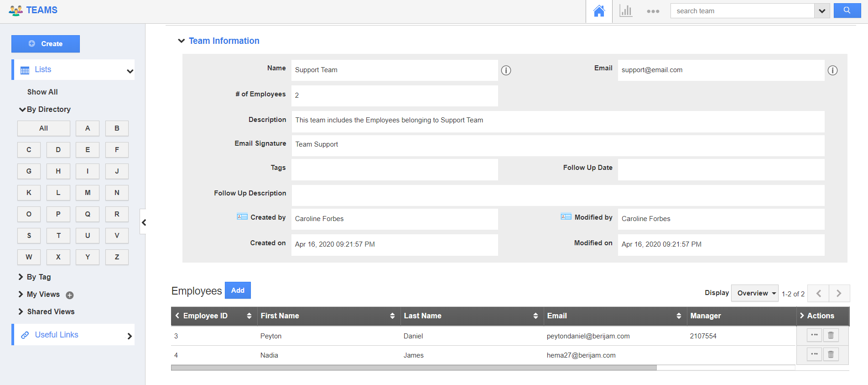Viewport: 868px width, 385px height.
Task: Filter directory by letter S
Action: [29, 236]
